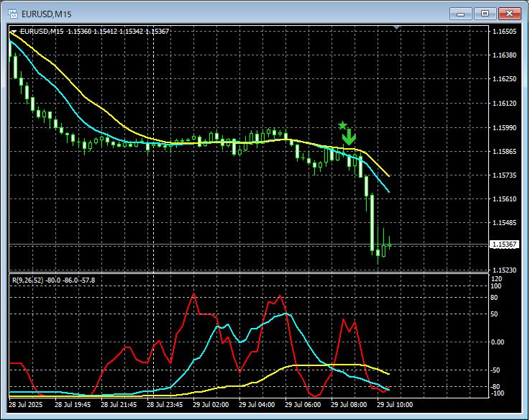Click the 29 Jul 04:00 time label

pos(257,404)
